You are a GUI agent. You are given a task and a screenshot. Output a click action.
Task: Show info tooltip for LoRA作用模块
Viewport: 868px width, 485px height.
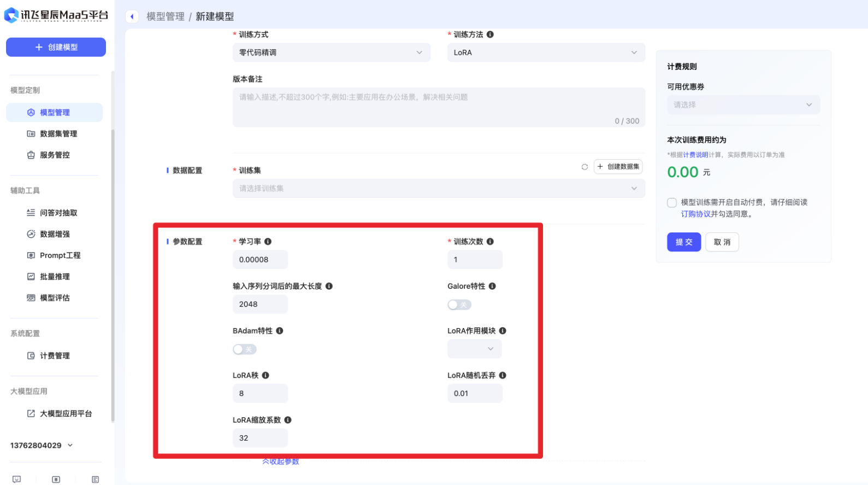(503, 331)
